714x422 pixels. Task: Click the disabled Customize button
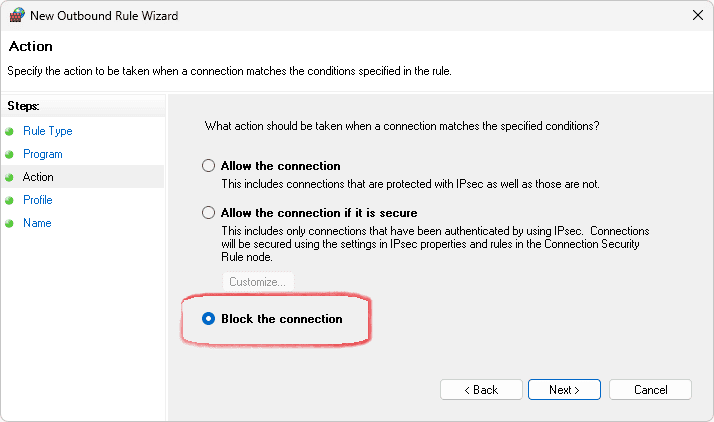pos(258,282)
